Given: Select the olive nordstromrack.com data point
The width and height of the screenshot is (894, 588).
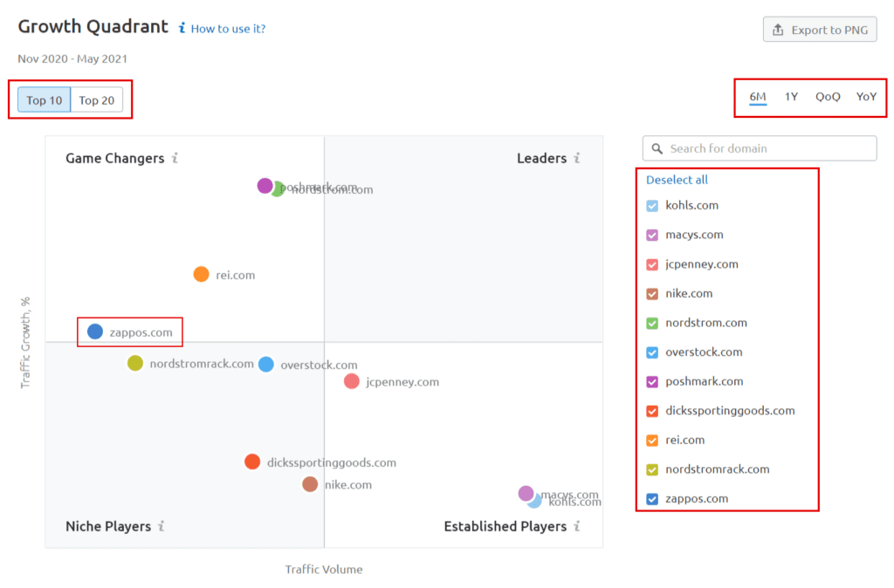Looking at the screenshot, I should click(135, 363).
